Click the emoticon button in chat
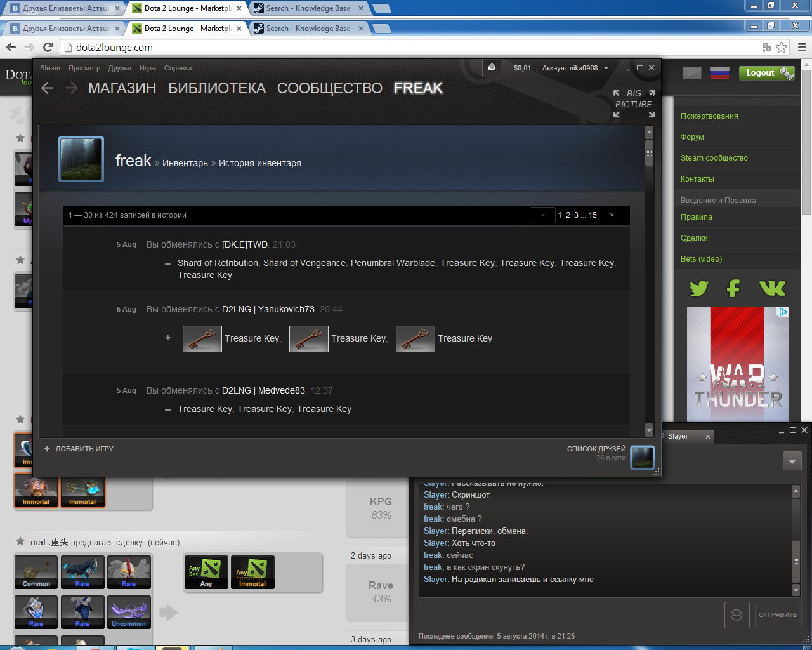 click(737, 614)
